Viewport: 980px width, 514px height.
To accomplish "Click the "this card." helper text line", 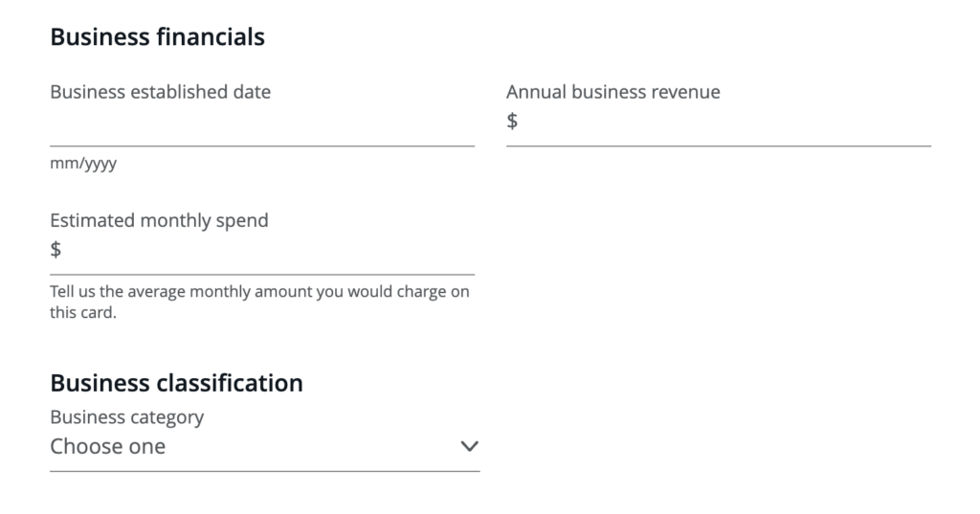I will tap(82, 312).
